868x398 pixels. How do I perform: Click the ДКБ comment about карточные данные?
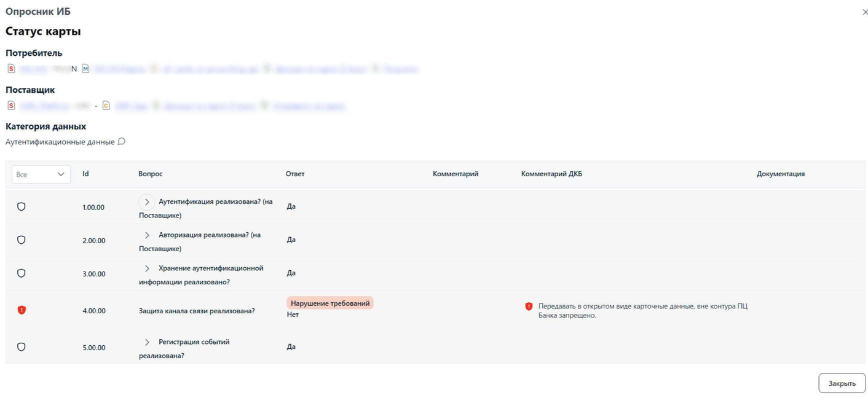(x=643, y=311)
